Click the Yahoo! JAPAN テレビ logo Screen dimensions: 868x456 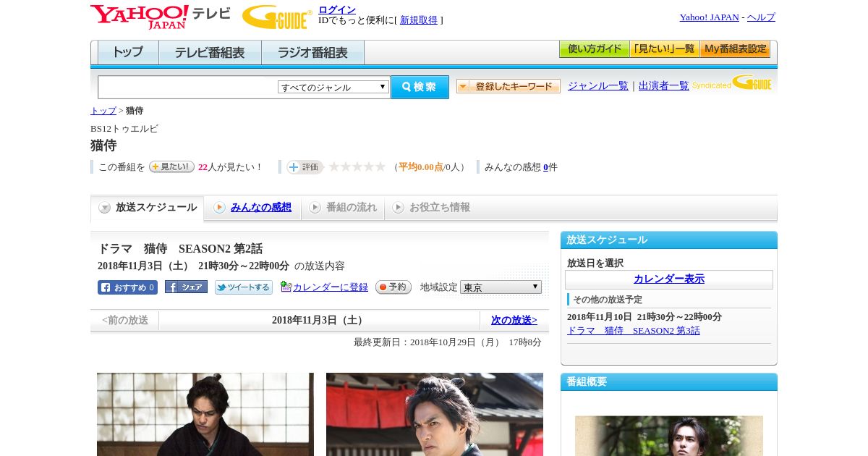(161, 17)
